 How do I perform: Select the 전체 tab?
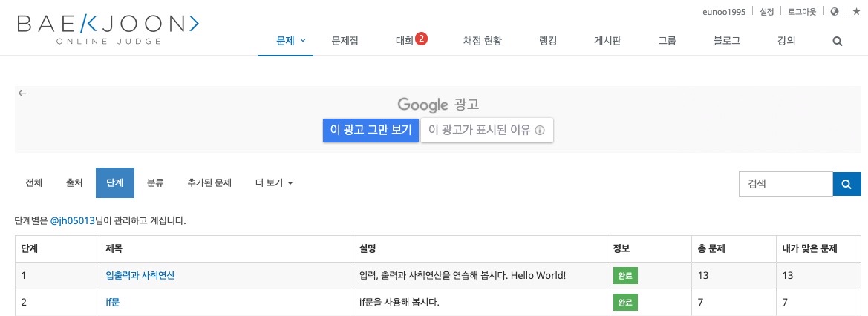point(33,182)
